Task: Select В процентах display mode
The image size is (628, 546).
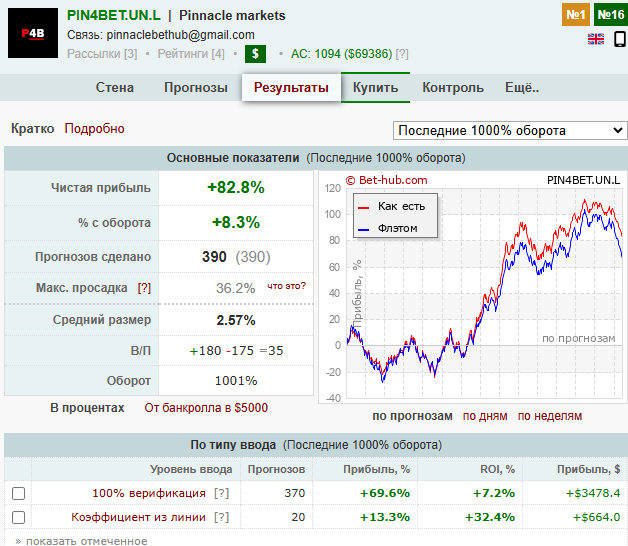Action: [87, 408]
